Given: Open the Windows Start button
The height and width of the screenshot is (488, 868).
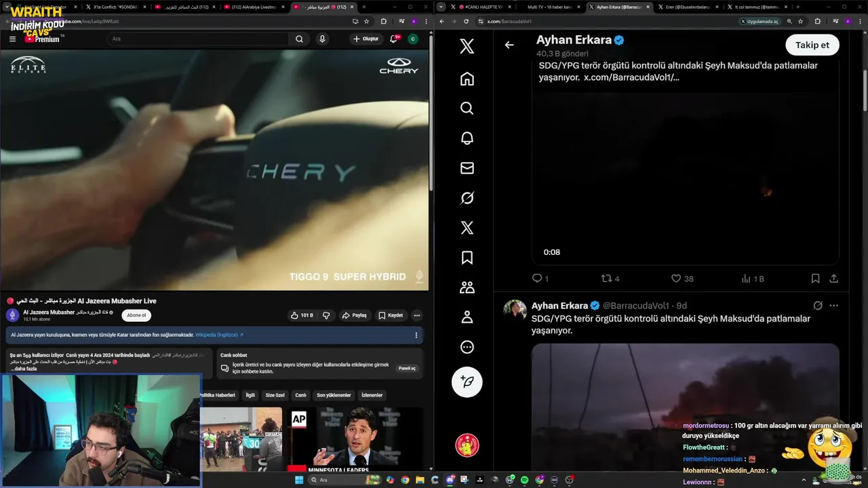Looking at the screenshot, I should click(x=299, y=480).
